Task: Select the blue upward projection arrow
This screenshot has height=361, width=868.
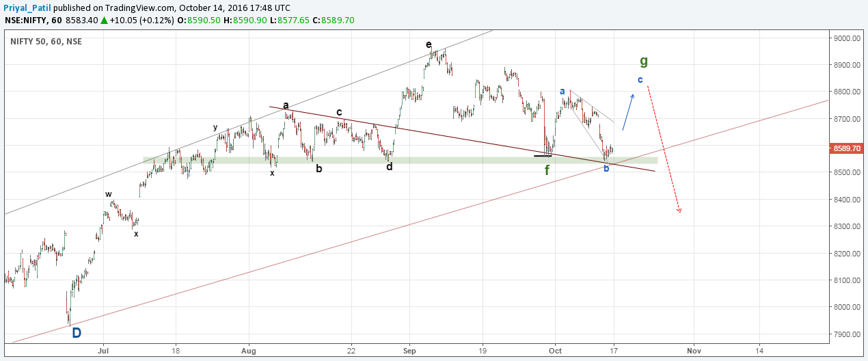Action: pyautogui.click(x=629, y=112)
